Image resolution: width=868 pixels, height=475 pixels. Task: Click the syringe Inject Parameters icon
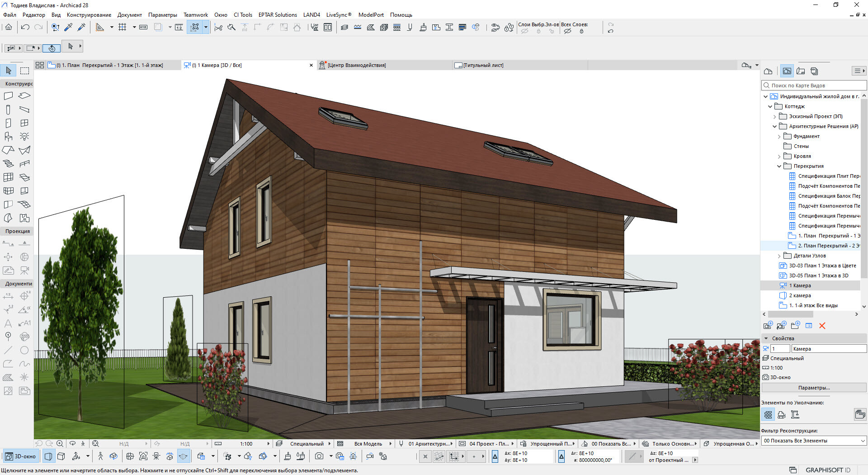82,28
